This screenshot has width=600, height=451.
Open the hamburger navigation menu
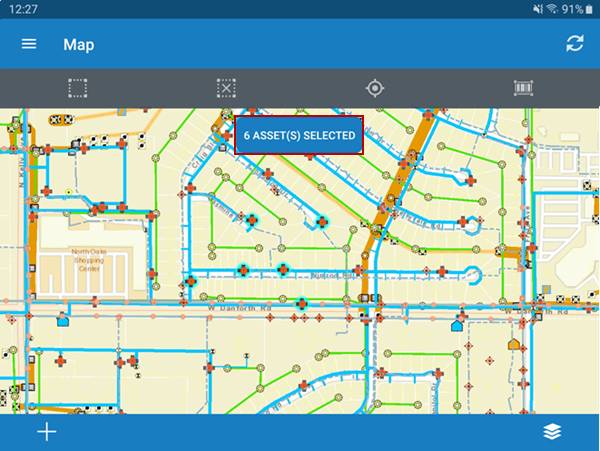tap(29, 44)
